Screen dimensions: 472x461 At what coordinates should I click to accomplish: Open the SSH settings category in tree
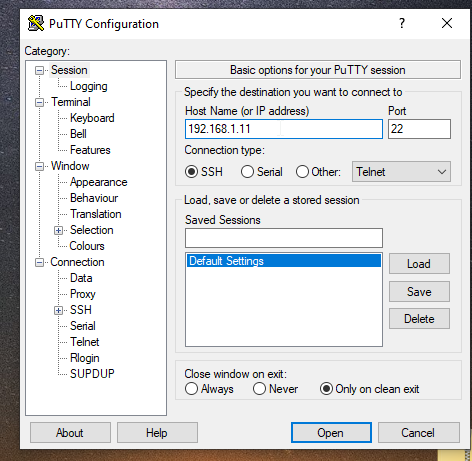pos(81,310)
